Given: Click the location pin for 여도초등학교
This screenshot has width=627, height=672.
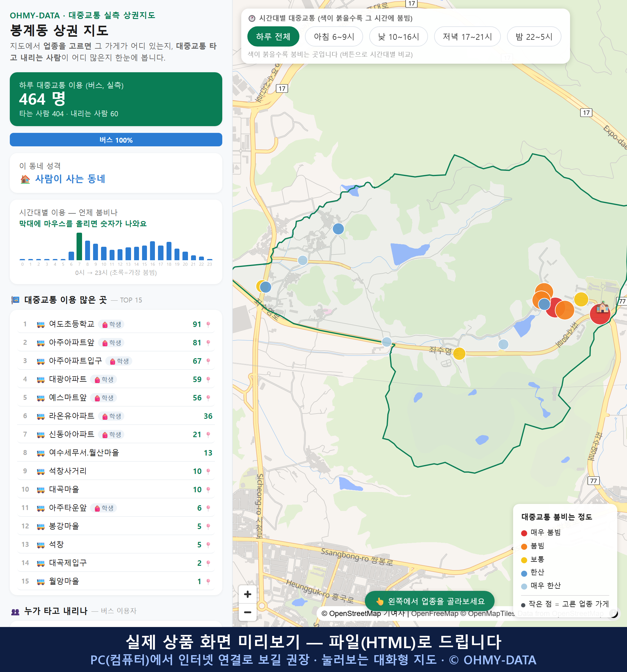Looking at the screenshot, I should click(208, 324).
